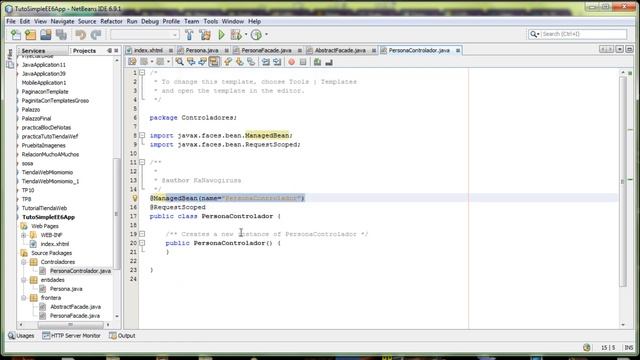This screenshot has height=360, width=640.
Task: Collapse the Controladores package node
Action: [x=24, y=262]
